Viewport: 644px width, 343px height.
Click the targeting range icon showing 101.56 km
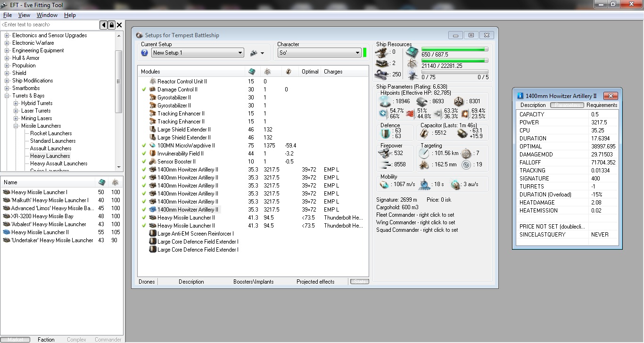click(424, 153)
